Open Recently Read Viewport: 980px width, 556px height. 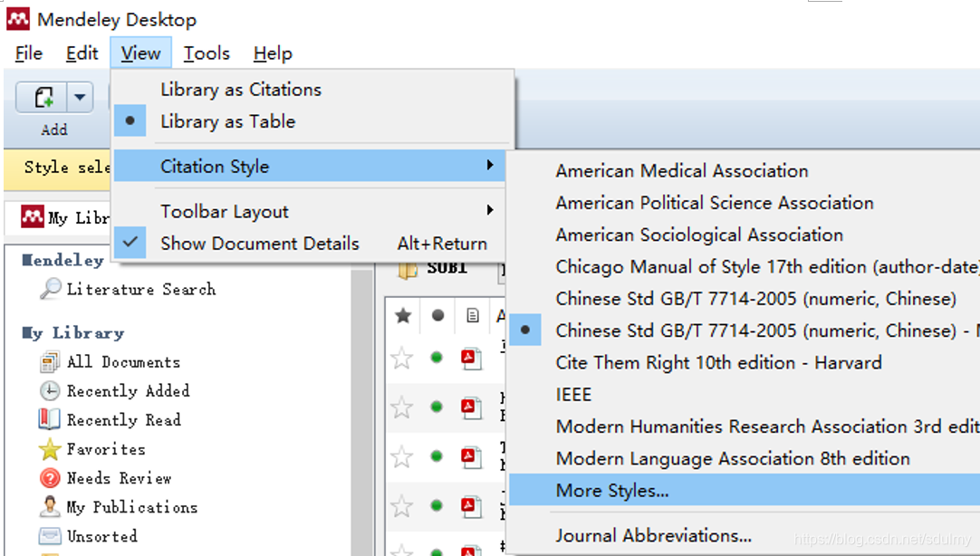pos(124,420)
